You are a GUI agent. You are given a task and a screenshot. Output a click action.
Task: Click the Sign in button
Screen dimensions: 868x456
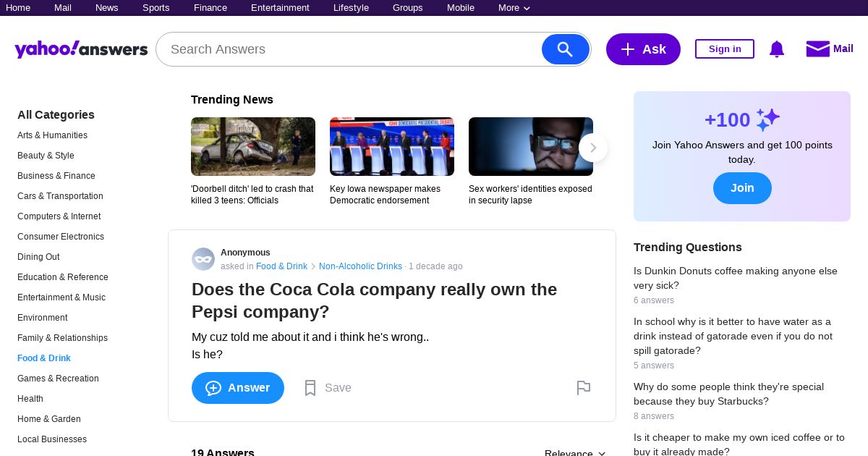[x=725, y=49]
